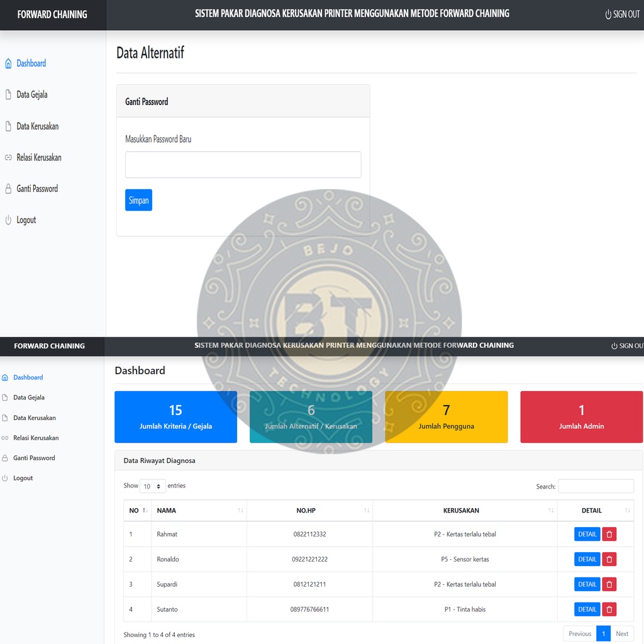
Task: Choose Logout in the bottom sidebar menu
Action: [23, 478]
